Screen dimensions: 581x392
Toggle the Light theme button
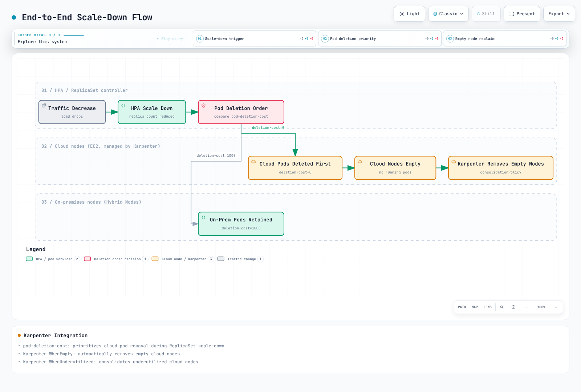coord(409,14)
